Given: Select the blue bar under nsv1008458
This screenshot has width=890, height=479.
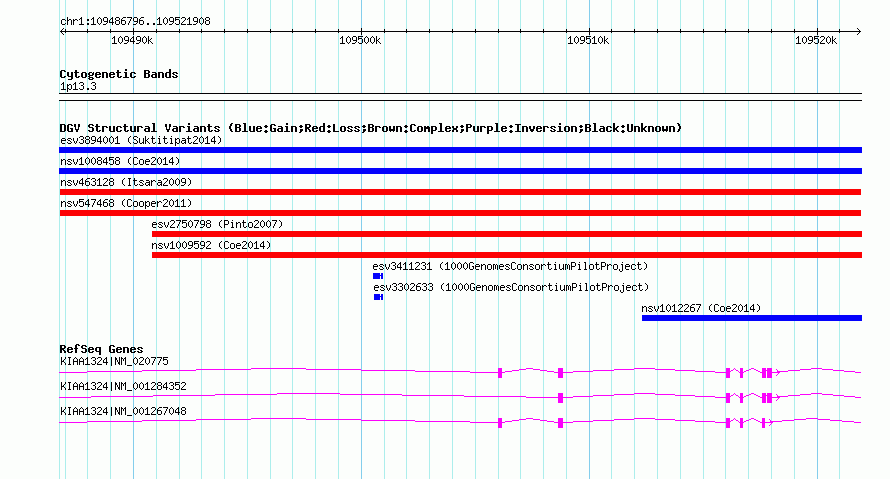Looking at the screenshot, I should tap(460, 171).
